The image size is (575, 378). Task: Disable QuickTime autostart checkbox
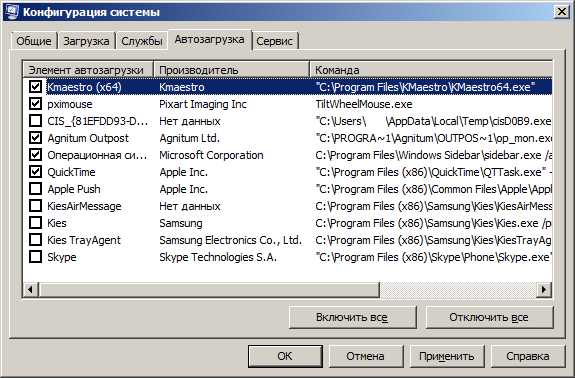click(x=35, y=172)
